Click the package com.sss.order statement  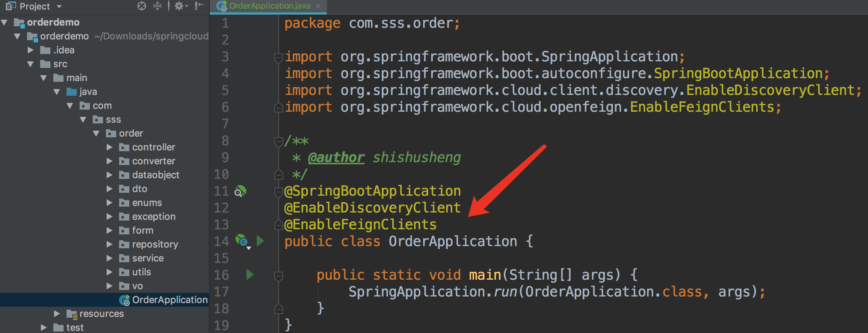coord(372,23)
